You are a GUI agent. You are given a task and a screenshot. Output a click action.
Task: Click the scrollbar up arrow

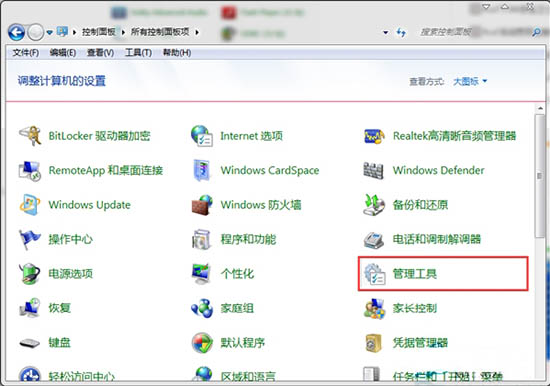[x=540, y=108]
